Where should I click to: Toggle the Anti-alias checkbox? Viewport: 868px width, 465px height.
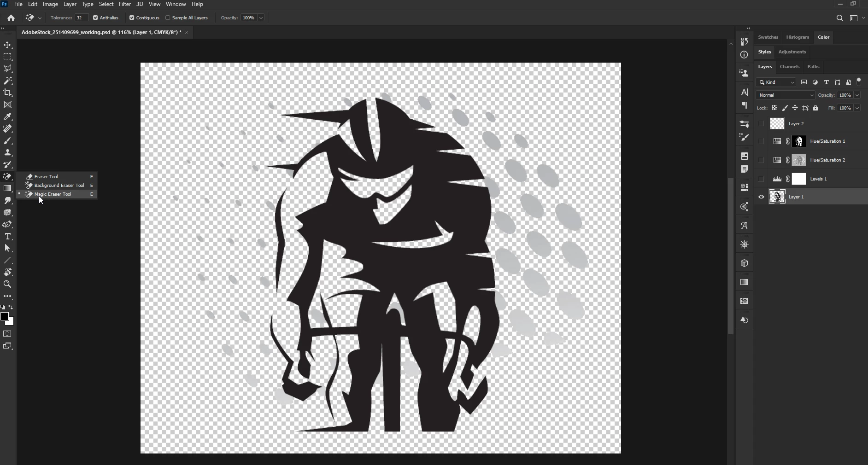coord(95,18)
